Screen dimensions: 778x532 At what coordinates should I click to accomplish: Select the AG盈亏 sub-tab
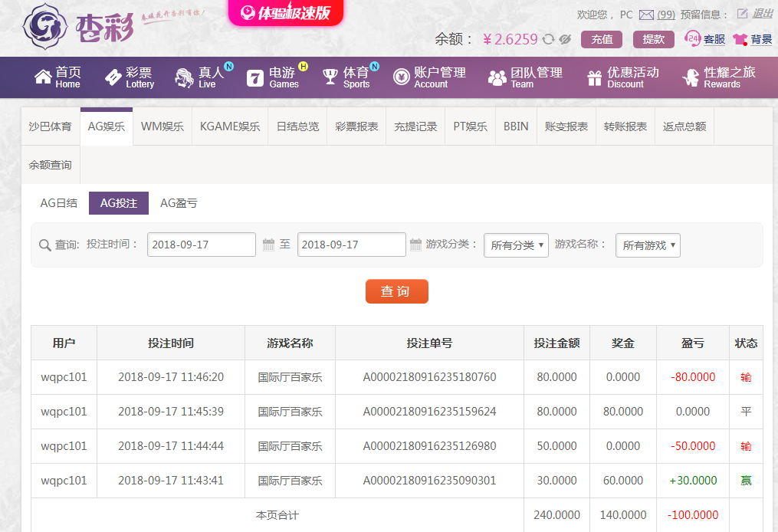179,203
